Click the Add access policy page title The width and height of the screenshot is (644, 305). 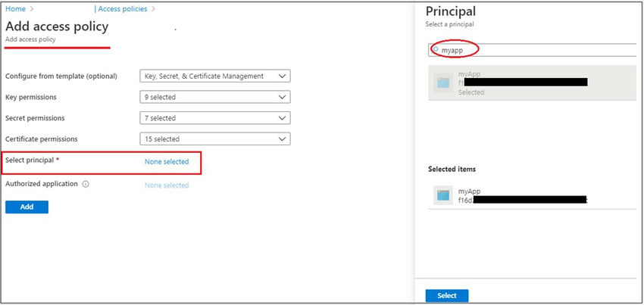coord(57,26)
